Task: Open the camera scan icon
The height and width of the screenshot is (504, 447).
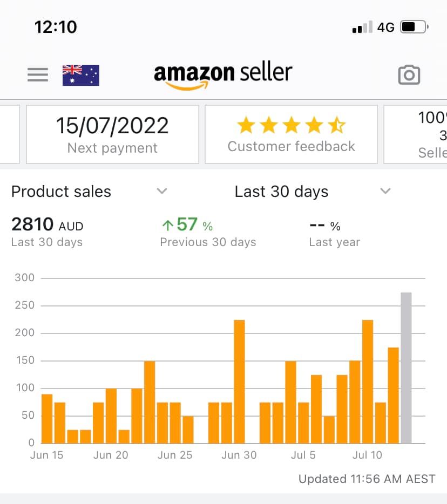Action: pyautogui.click(x=409, y=74)
